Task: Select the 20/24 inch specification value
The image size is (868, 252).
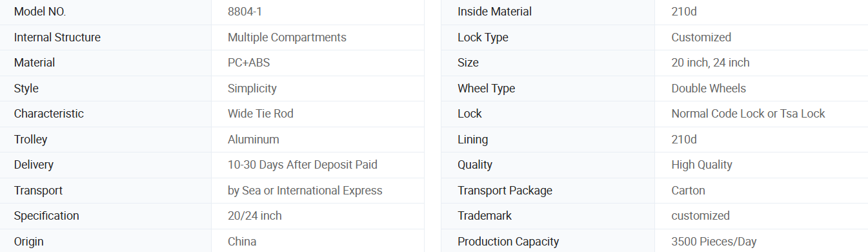Action: (x=255, y=216)
